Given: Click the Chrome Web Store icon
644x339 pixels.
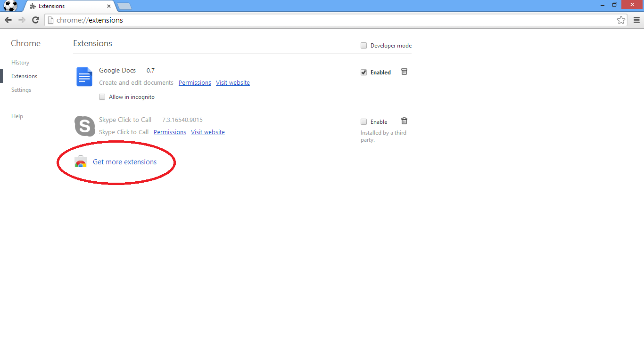Looking at the screenshot, I should pyautogui.click(x=81, y=161).
